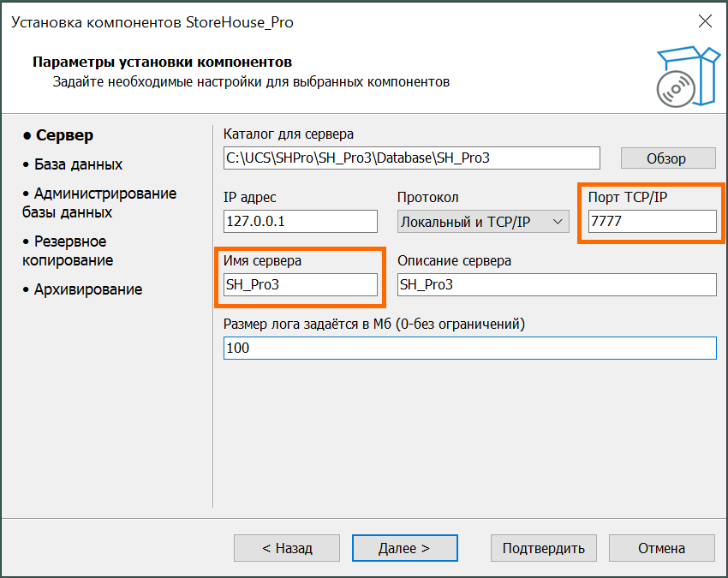Open the База данных settings section
This screenshot has width=728, height=578.
(x=78, y=164)
